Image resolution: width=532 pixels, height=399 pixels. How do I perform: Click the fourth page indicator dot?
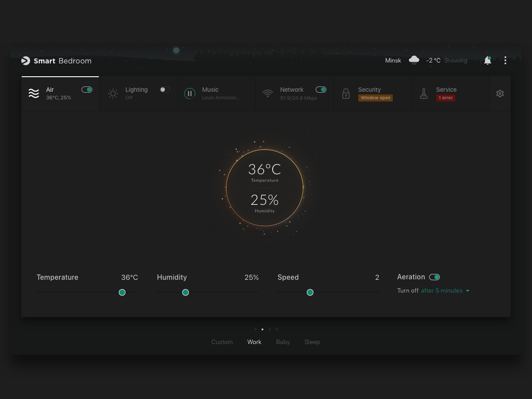click(277, 329)
